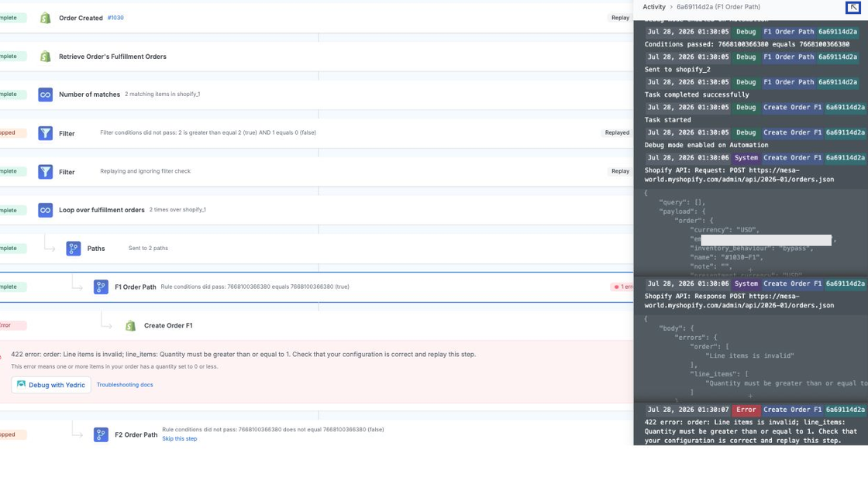Click the 'Task completed successfully' log line
The height and width of the screenshot is (484, 868).
pyautogui.click(x=697, y=94)
